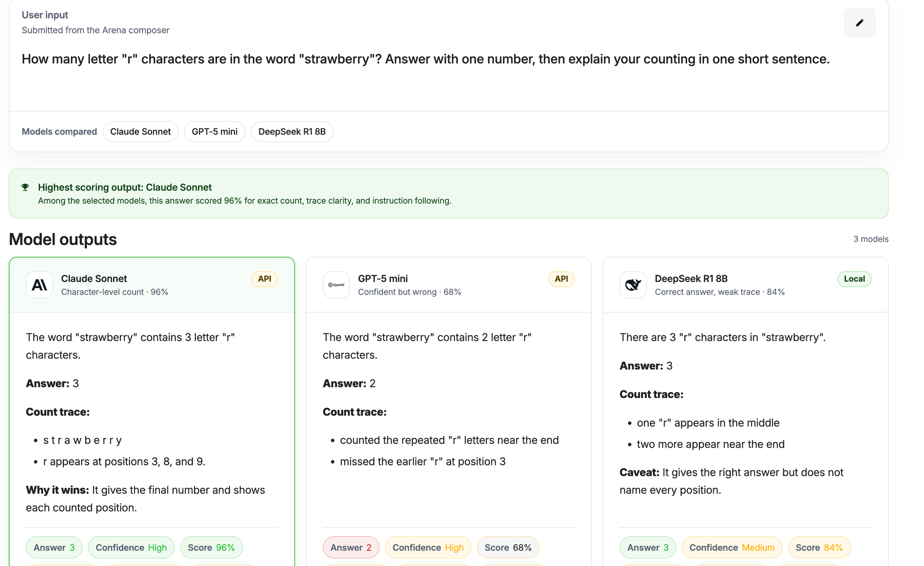Click the trophy icon in the highest scoring banner

[25, 187]
